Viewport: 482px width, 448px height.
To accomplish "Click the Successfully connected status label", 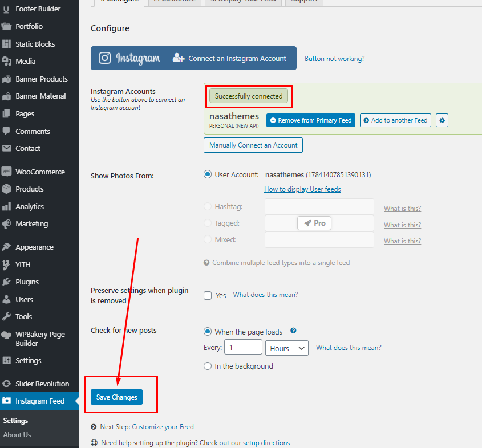I will tap(249, 96).
